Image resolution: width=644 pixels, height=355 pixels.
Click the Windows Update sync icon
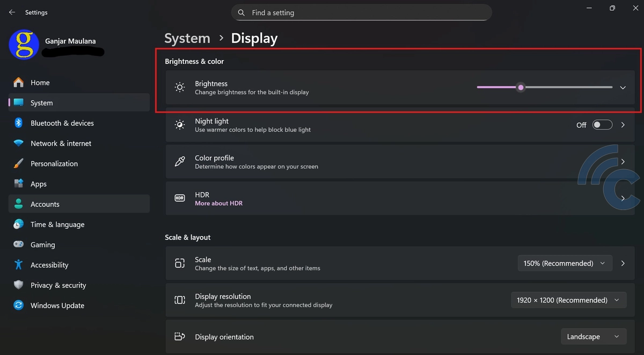[x=18, y=305]
